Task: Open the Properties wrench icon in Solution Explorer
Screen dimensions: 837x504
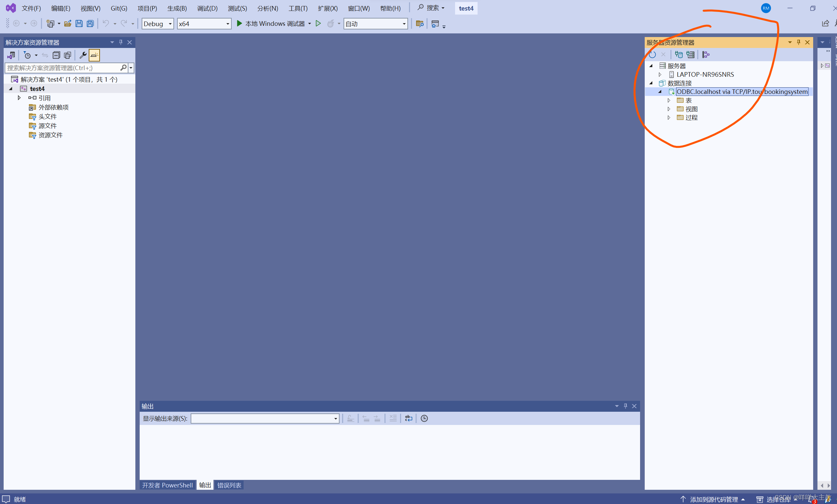Action: [x=82, y=55]
